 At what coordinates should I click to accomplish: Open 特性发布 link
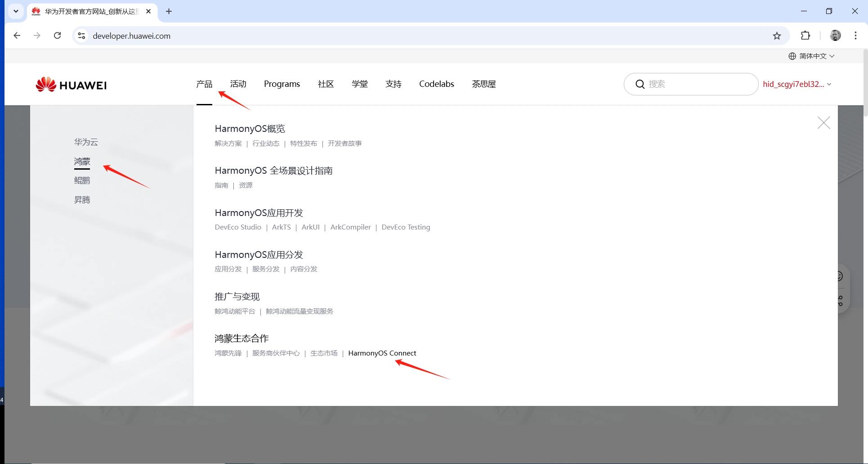pos(304,144)
